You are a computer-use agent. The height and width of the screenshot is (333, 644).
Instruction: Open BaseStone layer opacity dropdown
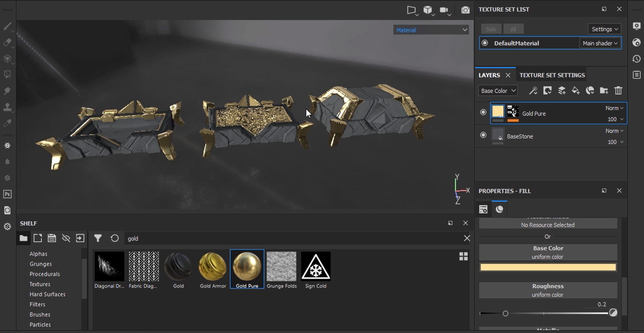coord(616,142)
